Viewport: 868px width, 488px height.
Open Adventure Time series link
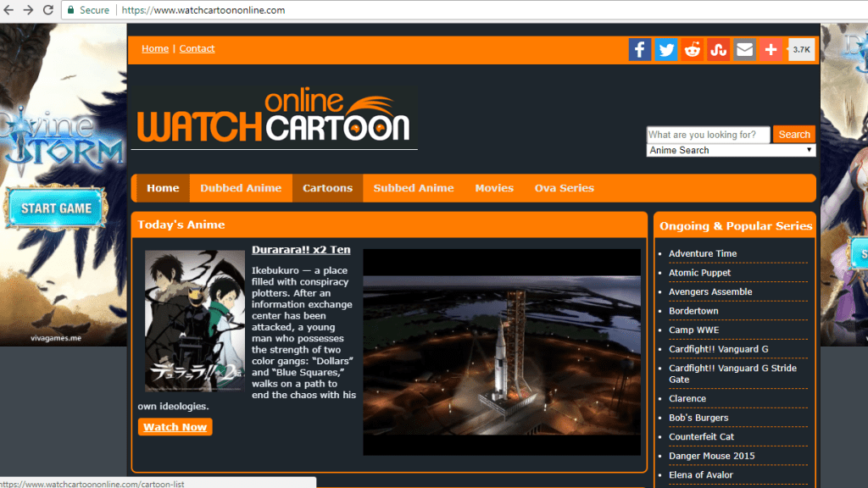[x=703, y=253]
